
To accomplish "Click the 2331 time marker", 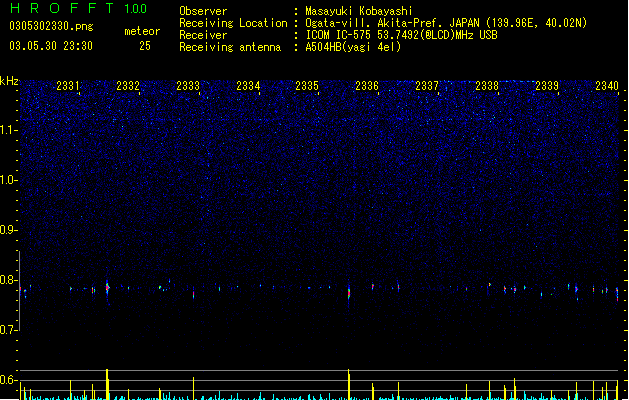I will click(68, 86).
